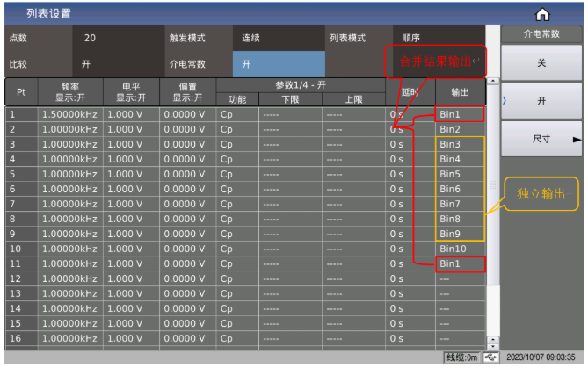588x368 pixels.
Task: Click the date and time 2023/10/07 display
Action: 541,357
